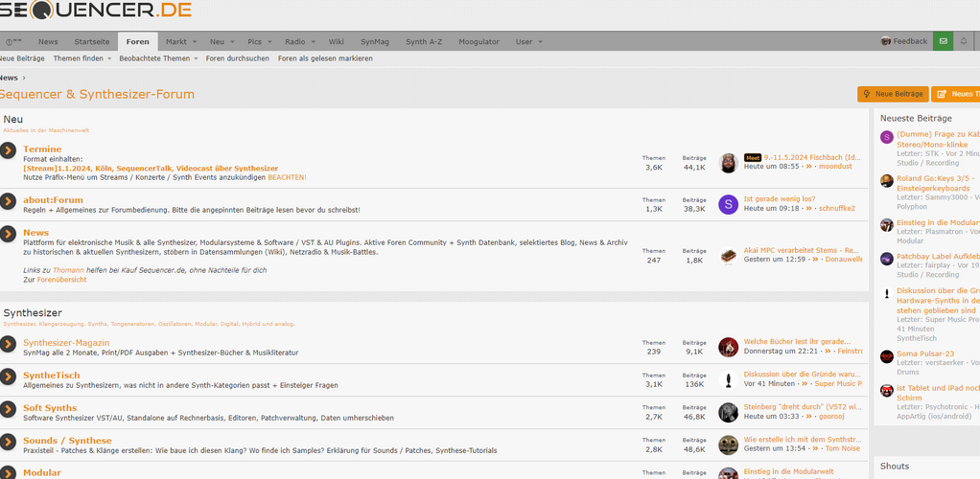Click the info icon left of News tab

pos(13,42)
